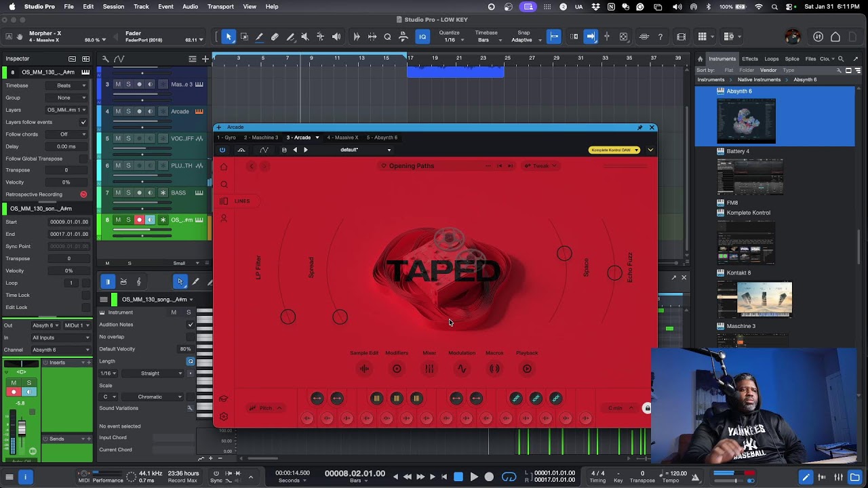Image resolution: width=868 pixels, height=488 pixels.
Task: Select the Eraser tool in the toolbar
Action: click(x=275, y=37)
